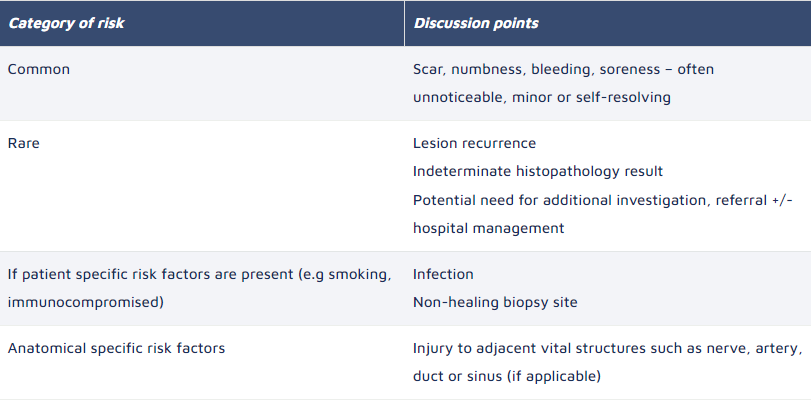This screenshot has height=400, width=811.
Task: Click the 'Discussion points' column header
Action: [x=476, y=23]
